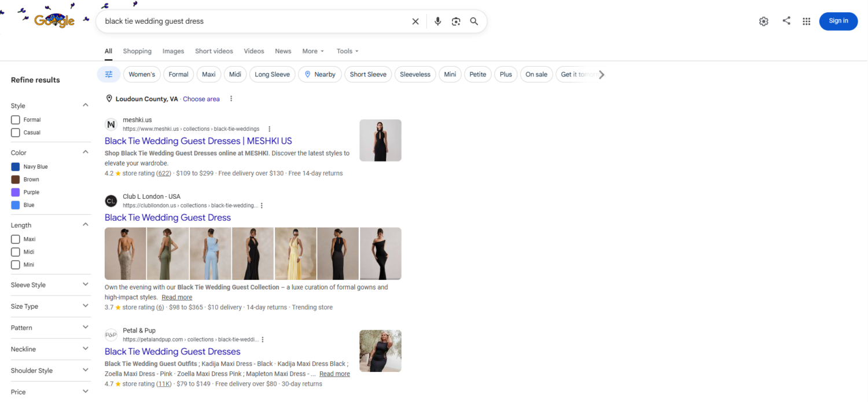Select the Brown color swatch

click(16, 180)
